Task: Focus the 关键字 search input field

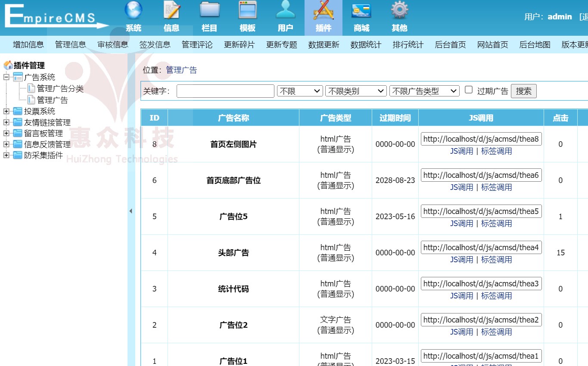Action: [225, 91]
